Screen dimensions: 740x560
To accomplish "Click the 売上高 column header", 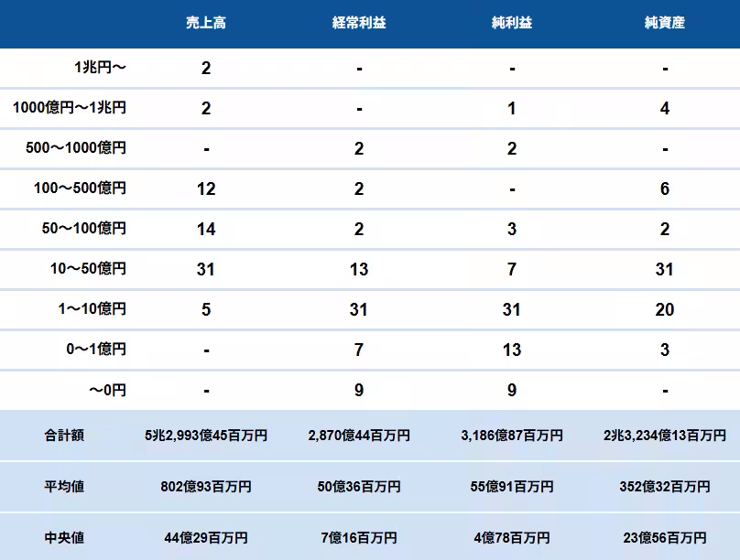I will click(x=205, y=23).
